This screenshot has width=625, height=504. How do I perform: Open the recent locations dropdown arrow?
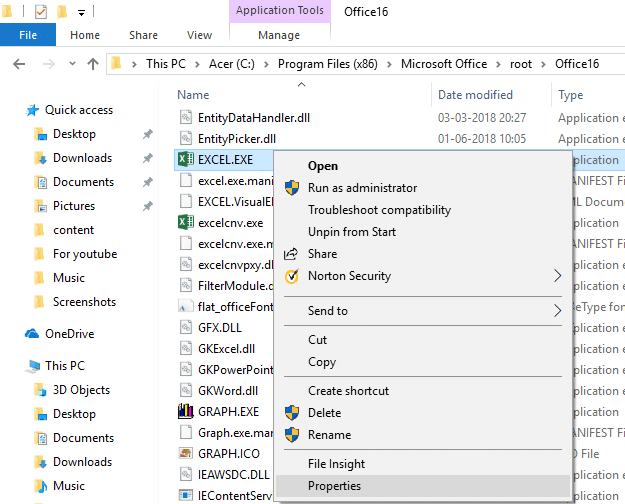coord(72,63)
